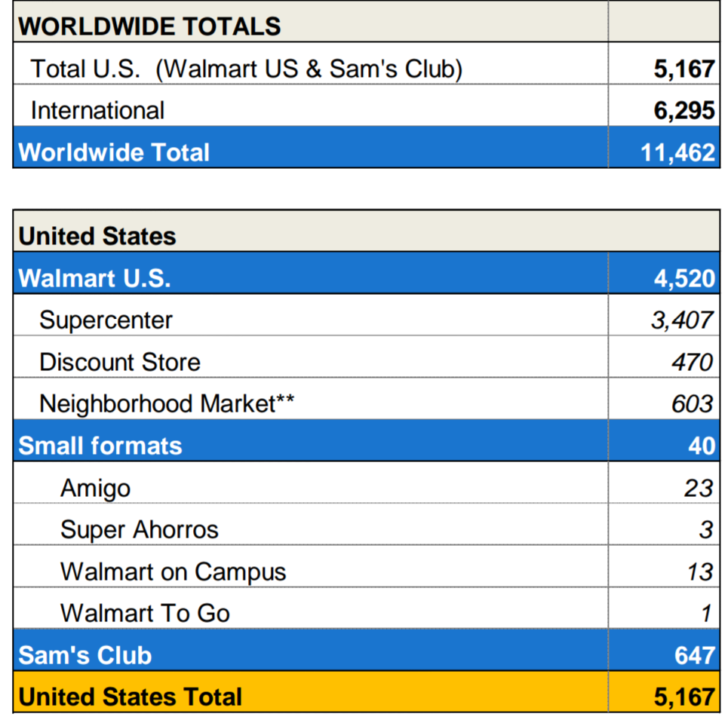This screenshot has height=720, width=728.
Task: Select the Worldwide Total label cell
Action: click(114, 152)
